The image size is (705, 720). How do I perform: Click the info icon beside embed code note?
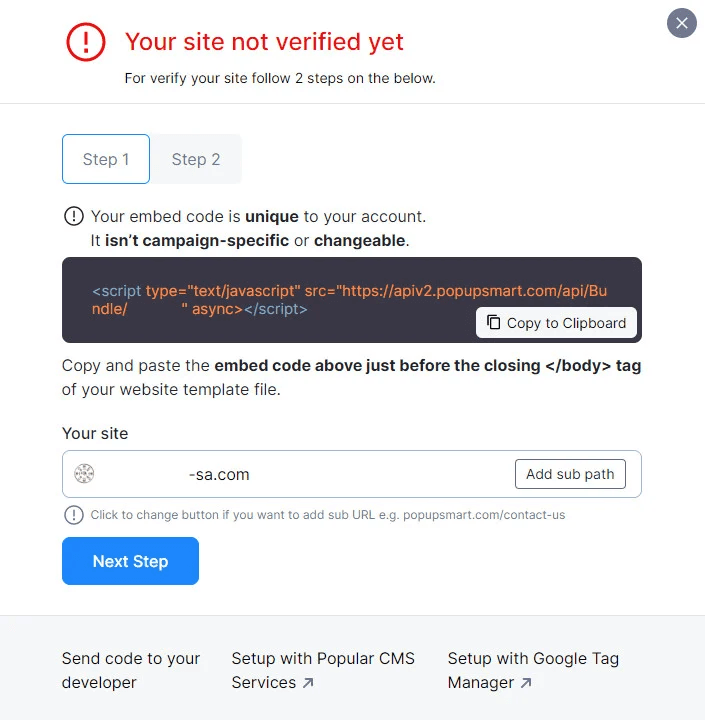pos(74,216)
